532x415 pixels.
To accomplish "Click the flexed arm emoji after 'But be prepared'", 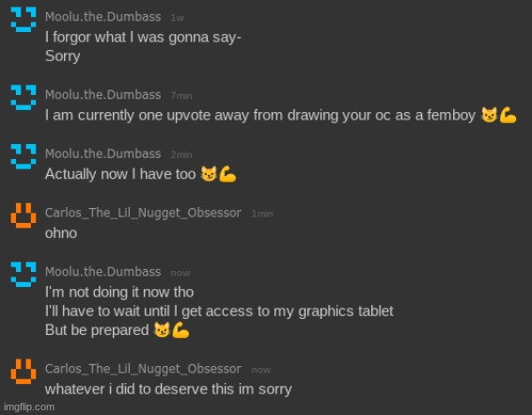I will tap(180, 330).
